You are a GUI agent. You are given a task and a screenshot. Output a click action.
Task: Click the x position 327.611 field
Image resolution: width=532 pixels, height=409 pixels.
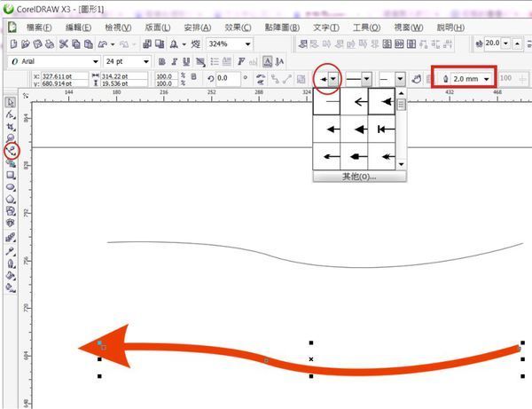click(x=64, y=76)
